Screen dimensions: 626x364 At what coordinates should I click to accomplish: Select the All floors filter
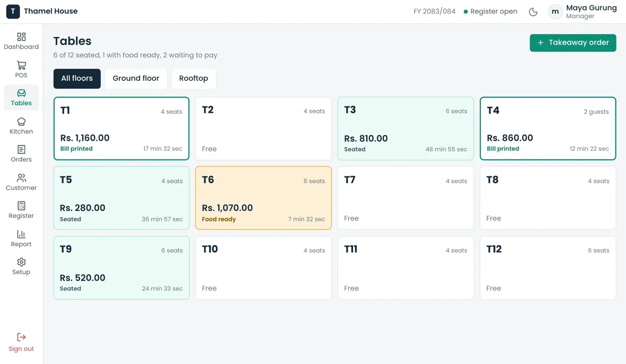pyautogui.click(x=77, y=78)
